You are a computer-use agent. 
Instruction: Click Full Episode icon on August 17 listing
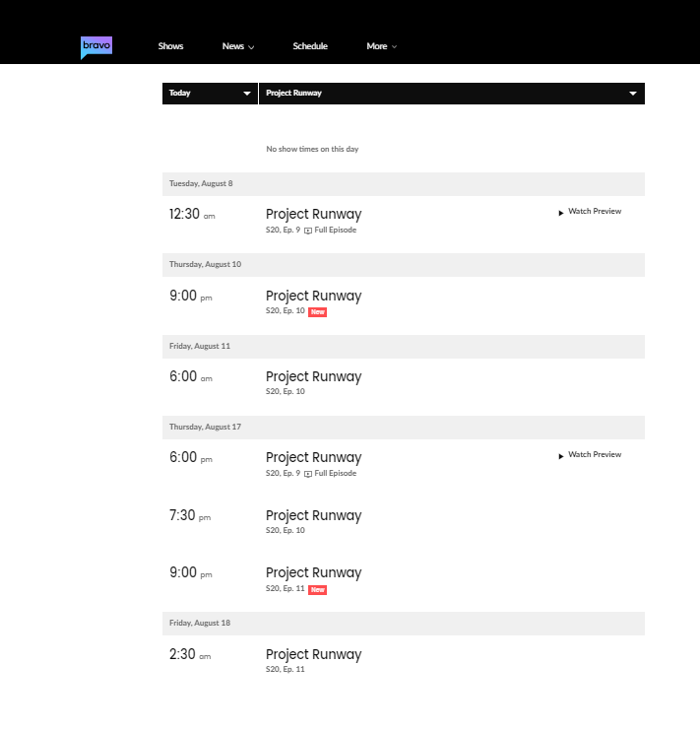tap(308, 474)
